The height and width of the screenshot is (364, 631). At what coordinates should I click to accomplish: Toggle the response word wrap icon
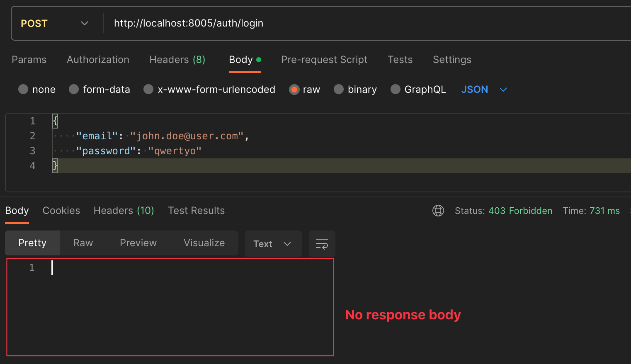pyautogui.click(x=322, y=244)
